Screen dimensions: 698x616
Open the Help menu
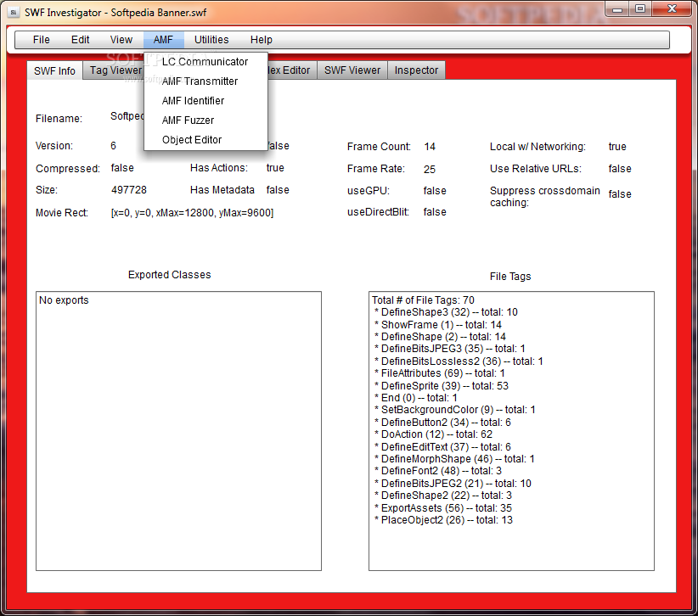coord(262,40)
